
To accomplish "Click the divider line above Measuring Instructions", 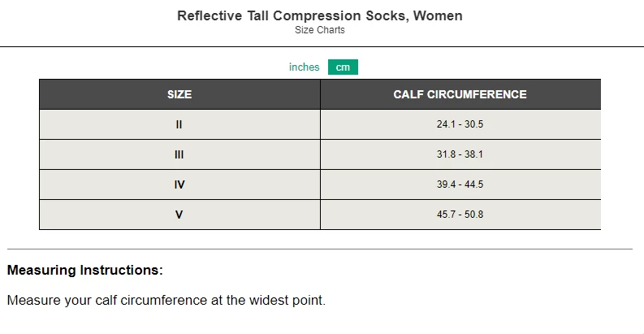I will pyautogui.click(x=320, y=249).
